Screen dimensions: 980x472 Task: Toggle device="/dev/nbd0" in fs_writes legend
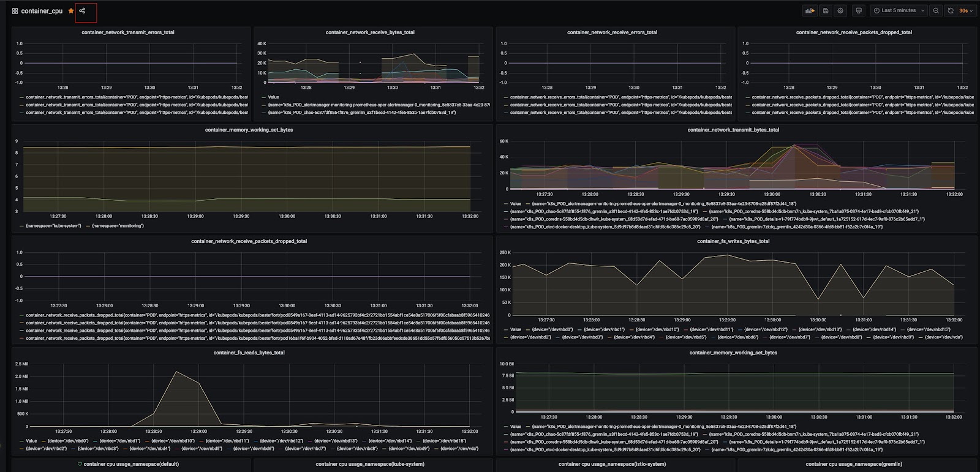(552, 329)
